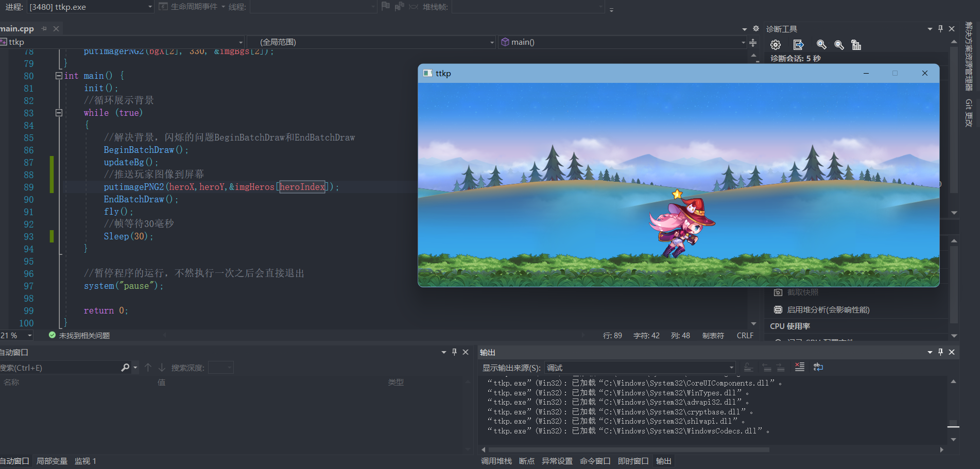Pin the Autos window panel
Screen dimensions: 980x469
point(454,352)
